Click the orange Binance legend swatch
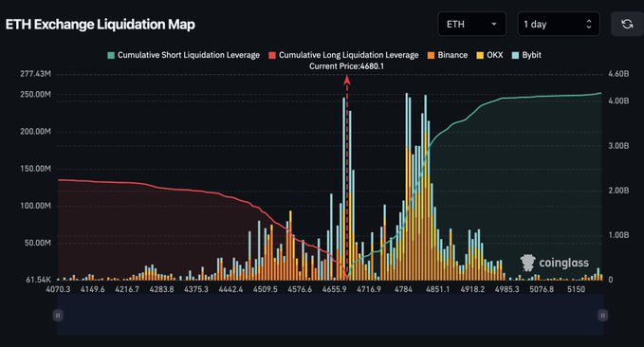The height and width of the screenshot is (347, 644). pos(431,55)
